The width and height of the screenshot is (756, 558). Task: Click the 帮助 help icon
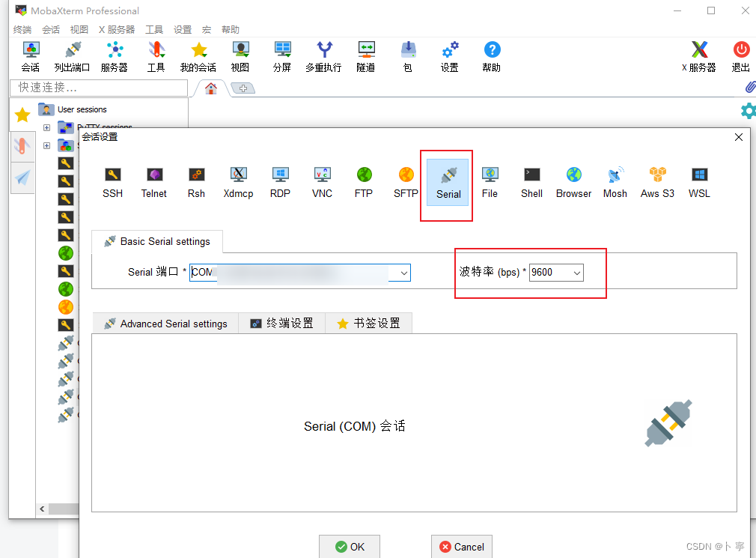tap(492, 57)
